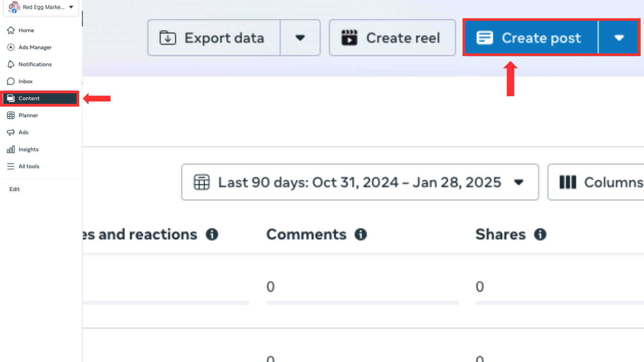
Task: Expand the Export data dropdown arrow
Action: [x=300, y=38]
